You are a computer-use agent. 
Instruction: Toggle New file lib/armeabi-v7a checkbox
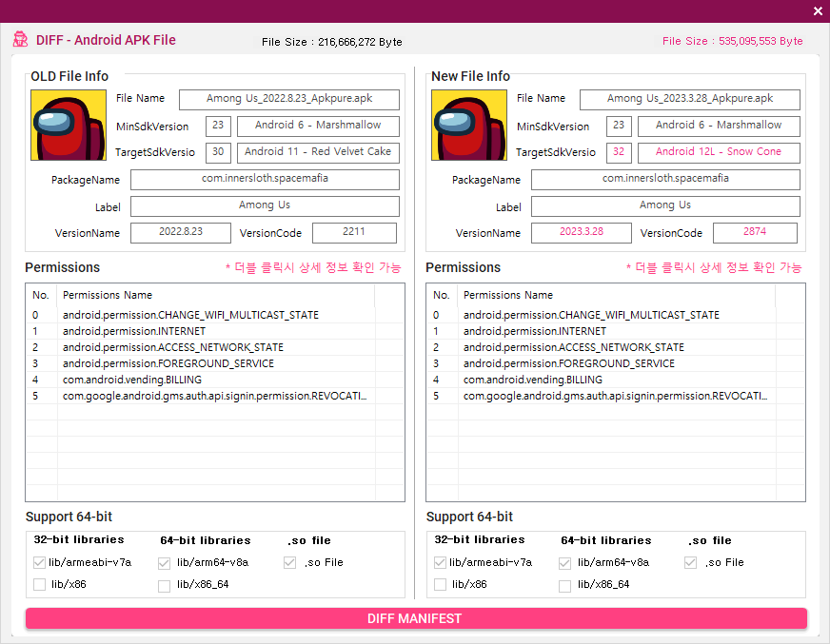click(440, 562)
